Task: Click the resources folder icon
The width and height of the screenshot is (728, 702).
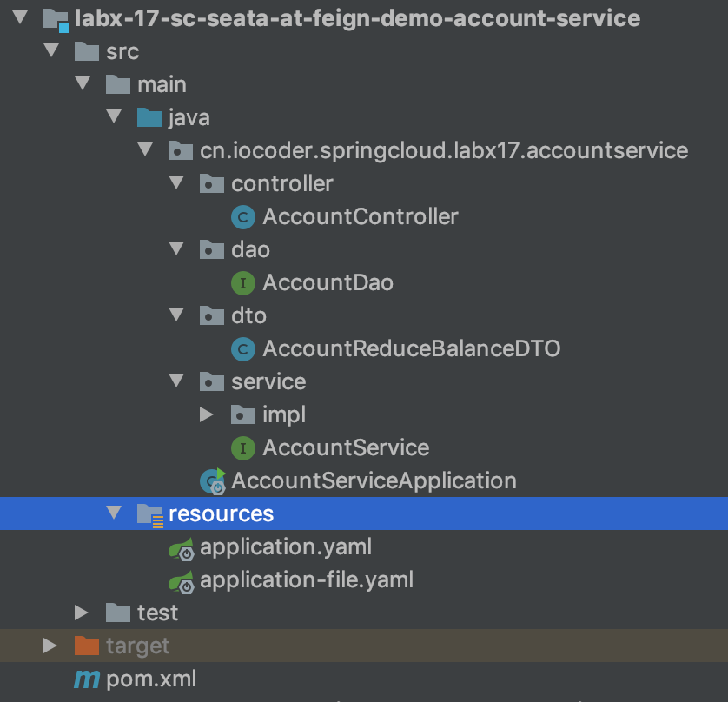Action: 149,514
